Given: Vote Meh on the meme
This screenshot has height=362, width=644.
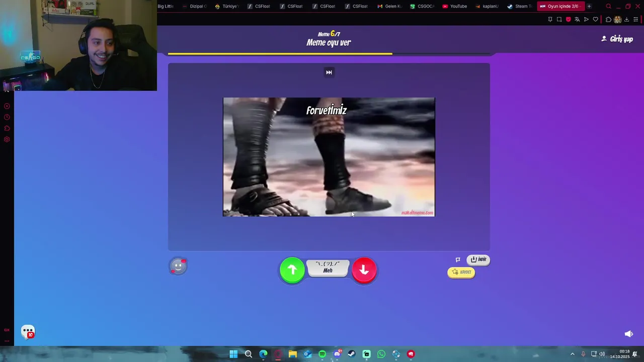Looking at the screenshot, I should click(328, 268).
